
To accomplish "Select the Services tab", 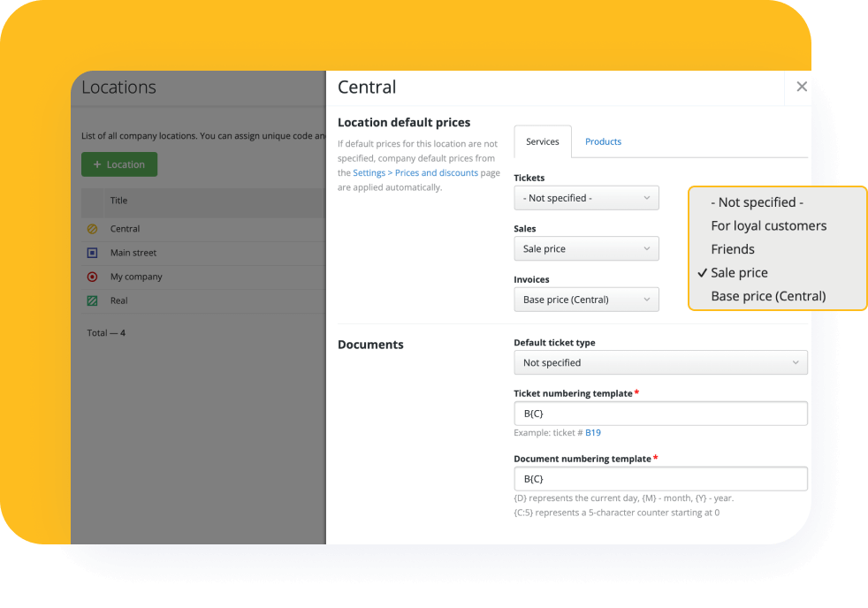I will coord(542,141).
